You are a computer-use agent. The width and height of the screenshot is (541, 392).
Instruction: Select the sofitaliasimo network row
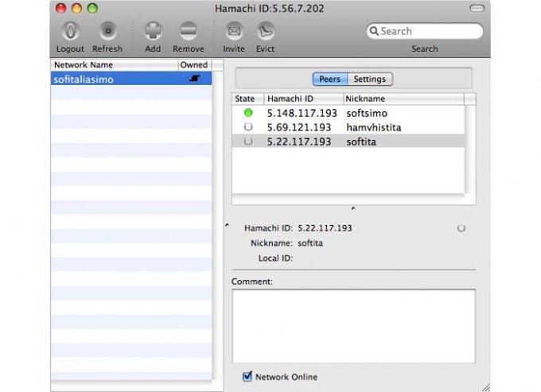[x=131, y=79]
